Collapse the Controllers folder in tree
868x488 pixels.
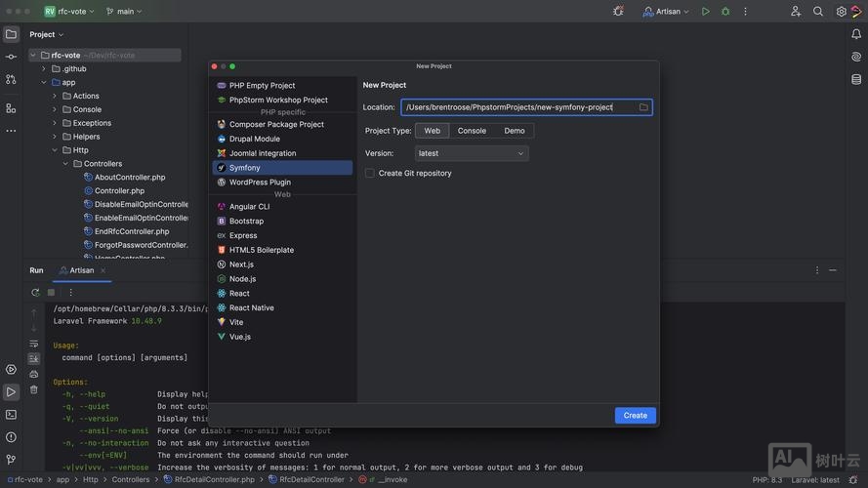pos(65,164)
